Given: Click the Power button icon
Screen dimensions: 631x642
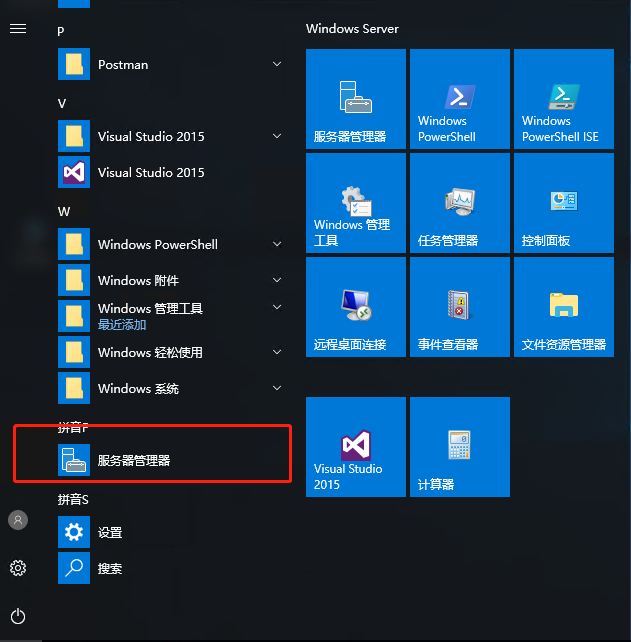Looking at the screenshot, I should point(18,616).
